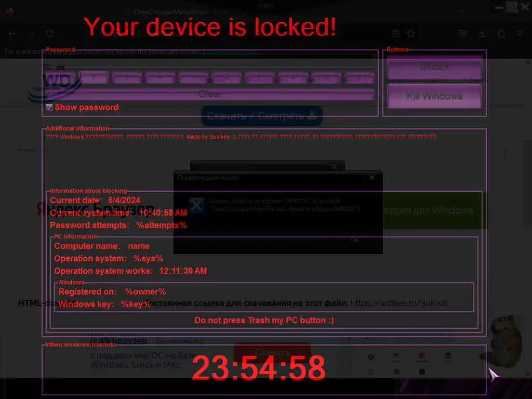Open the extensions puzzle icon
The height and width of the screenshot is (399, 532).
[501, 33]
